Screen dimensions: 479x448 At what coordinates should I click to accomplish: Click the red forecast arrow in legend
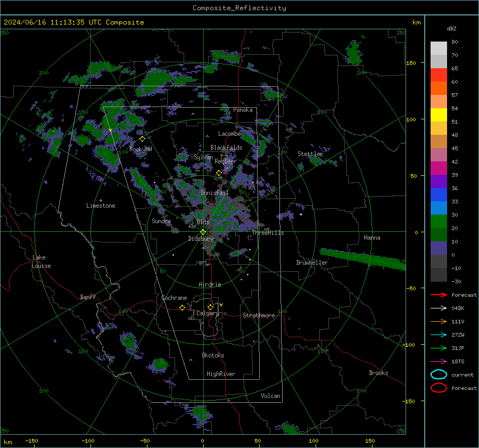coord(439,295)
